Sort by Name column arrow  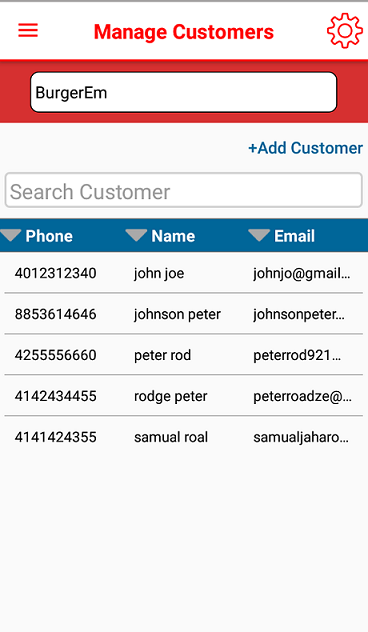(136, 235)
